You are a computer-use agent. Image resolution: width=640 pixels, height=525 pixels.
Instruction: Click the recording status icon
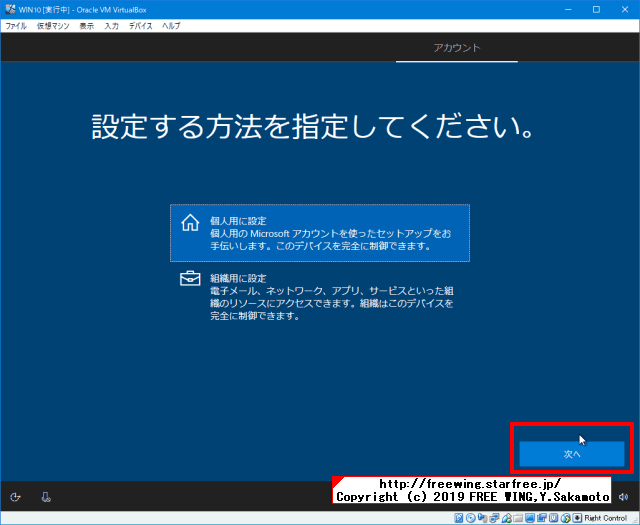(x=542, y=518)
